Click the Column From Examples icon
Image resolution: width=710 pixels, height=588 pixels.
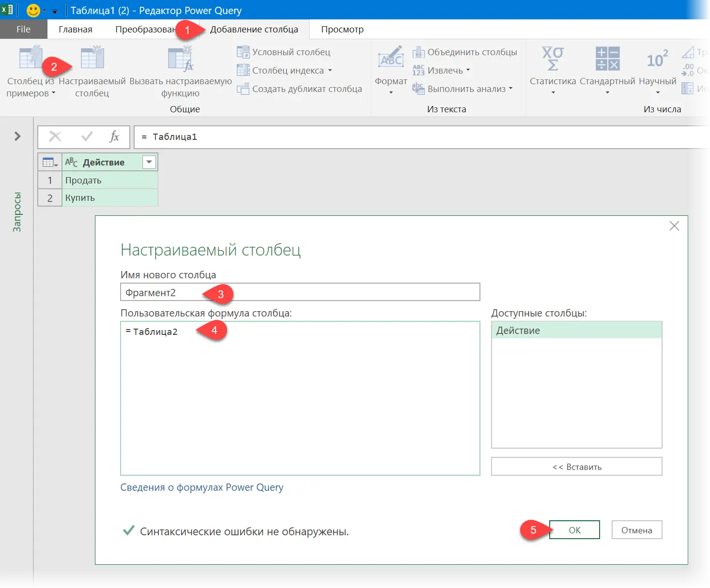pyautogui.click(x=31, y=58)
